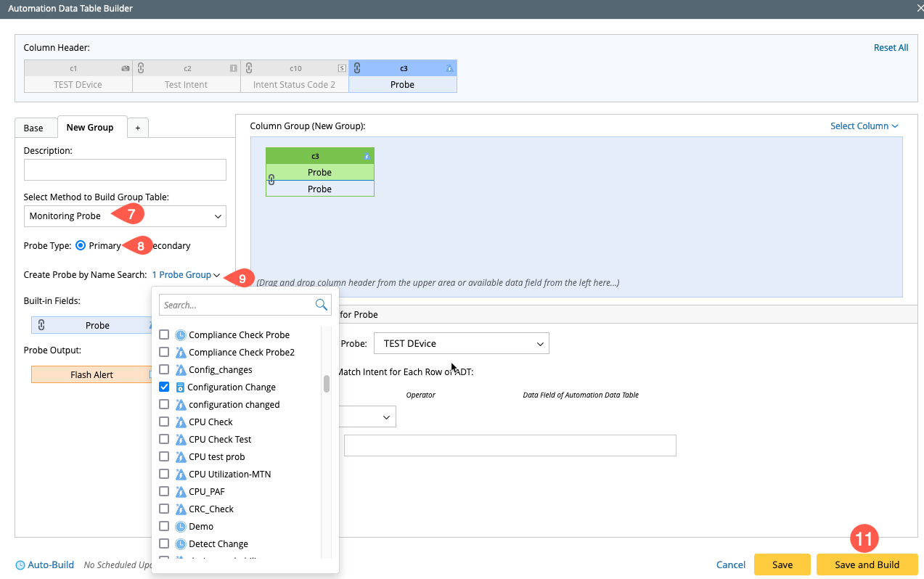Add a new group with plus tab
This screenshot has height=579, width=924.
click(x=137, y=128)
